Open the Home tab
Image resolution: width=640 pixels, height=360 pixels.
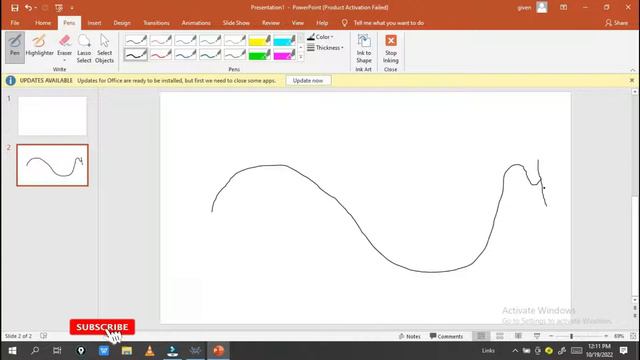43,23
